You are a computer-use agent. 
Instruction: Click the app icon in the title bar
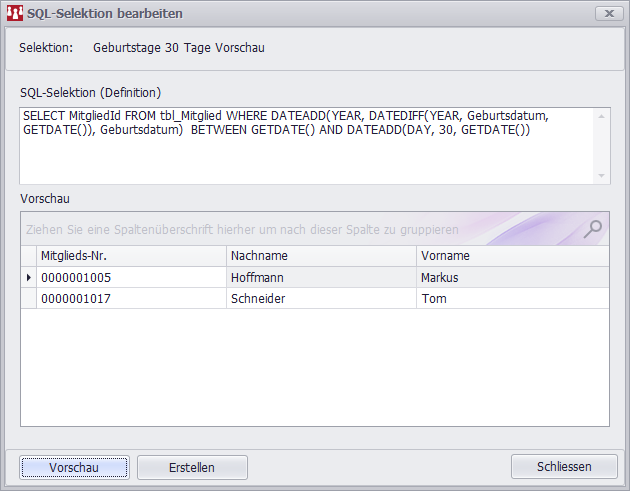tap(15, 14)
